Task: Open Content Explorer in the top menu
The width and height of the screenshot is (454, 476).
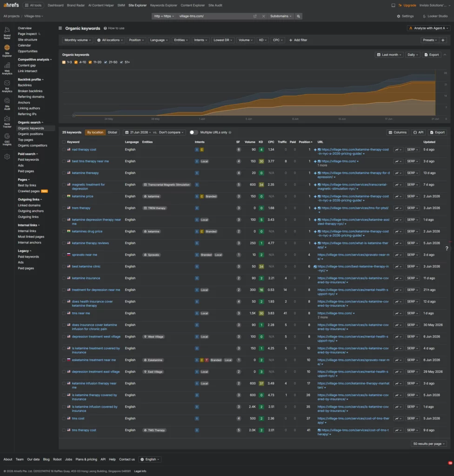Action: 193,5
